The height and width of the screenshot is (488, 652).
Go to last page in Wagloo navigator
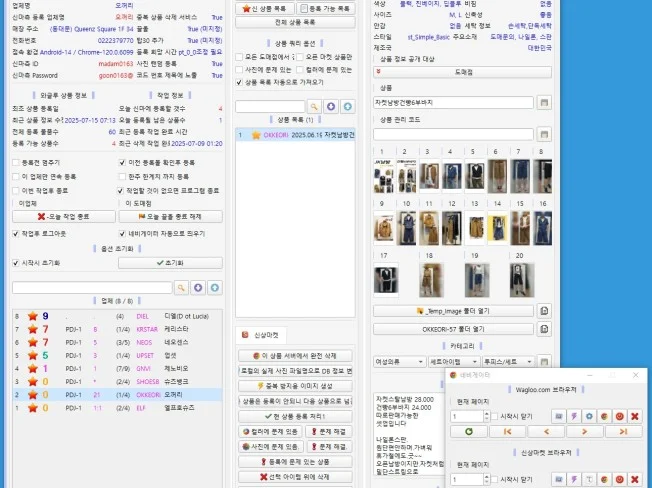tap(622, 431)
